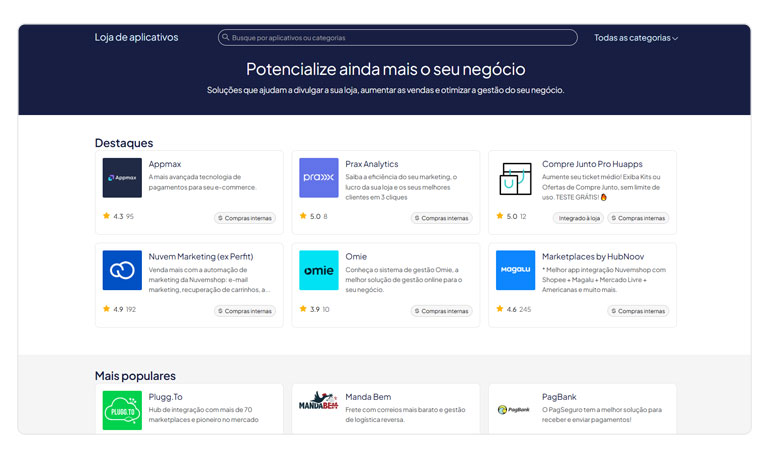
Task: Open the Manda Bem app title
Action: coord(368,397)
